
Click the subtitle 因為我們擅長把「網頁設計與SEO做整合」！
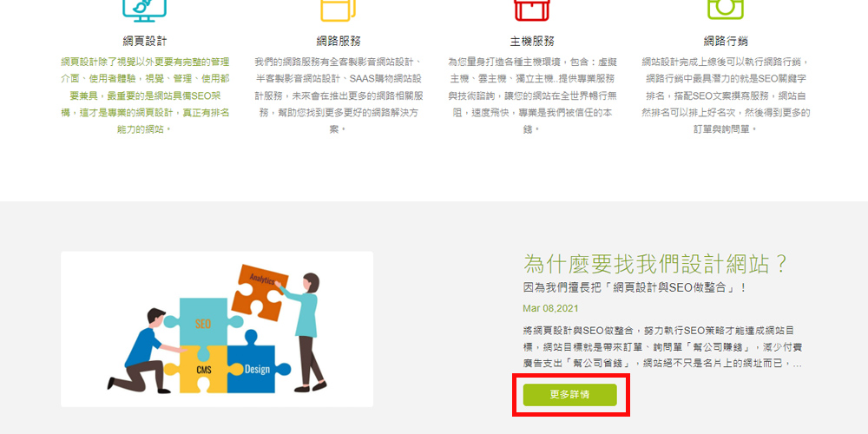(x=635, y=288)
